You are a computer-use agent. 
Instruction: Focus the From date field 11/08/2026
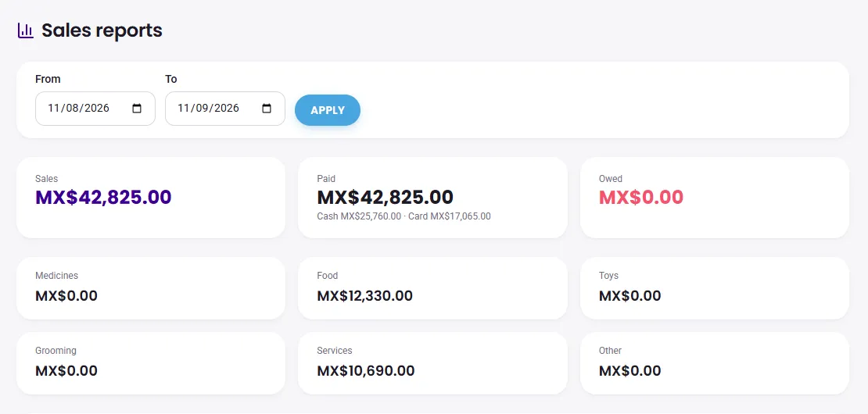pos(95,109)
